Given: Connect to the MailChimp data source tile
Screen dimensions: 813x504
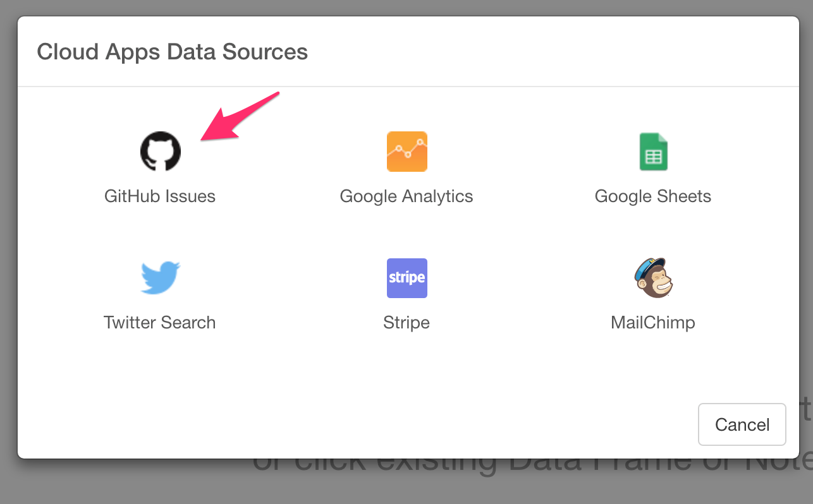Looking at the screenshot, I should click(653, 295).
